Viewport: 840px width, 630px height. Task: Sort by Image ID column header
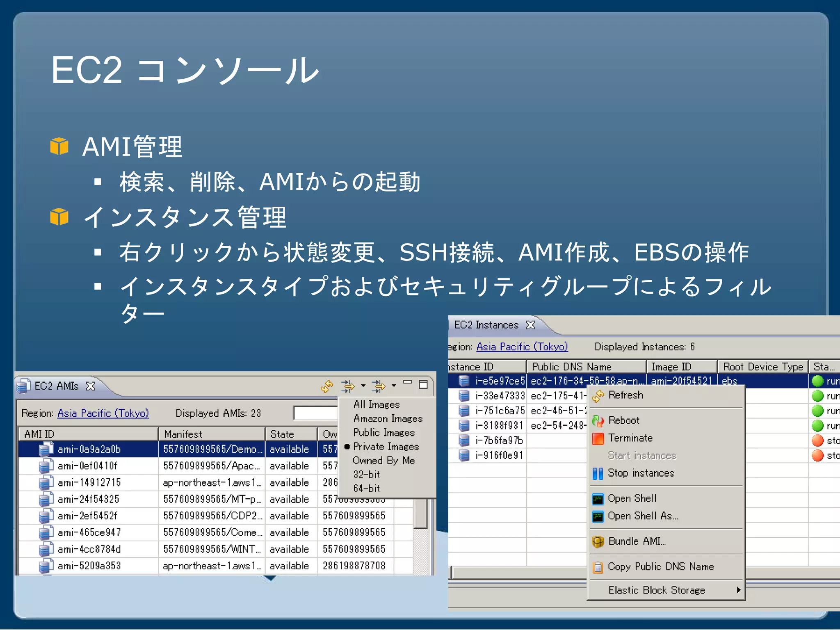682,367
